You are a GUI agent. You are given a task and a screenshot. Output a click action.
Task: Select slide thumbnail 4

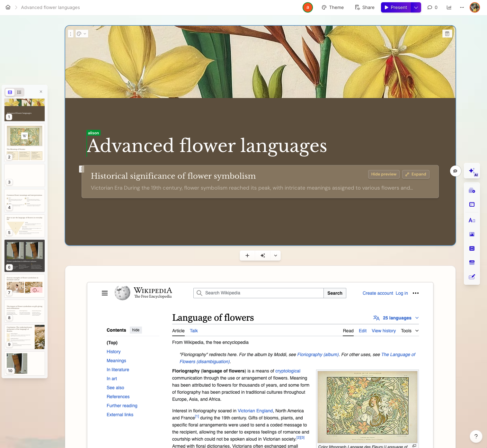(x=24, y=201)
